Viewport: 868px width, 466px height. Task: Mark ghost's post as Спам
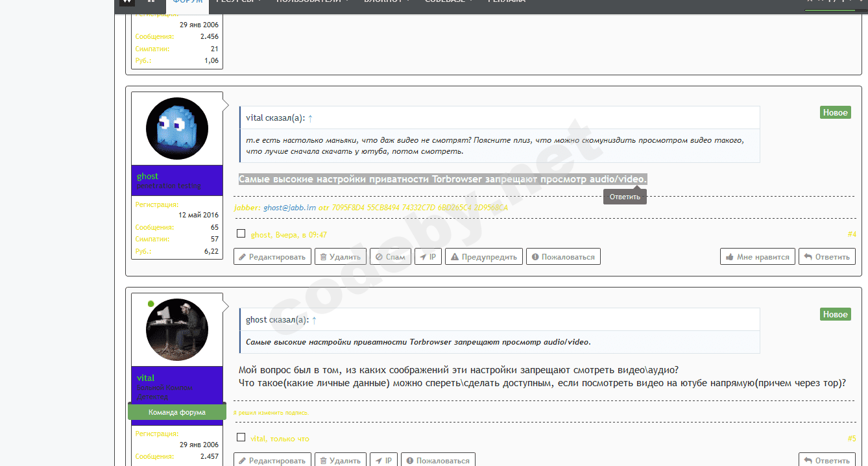tap(390, 257)
